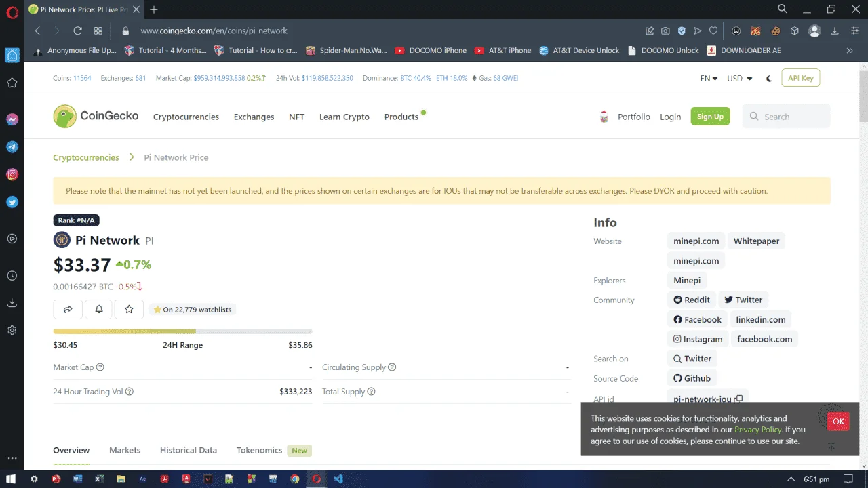
Task: Open Products navigation menu
Action: point(401,117)
